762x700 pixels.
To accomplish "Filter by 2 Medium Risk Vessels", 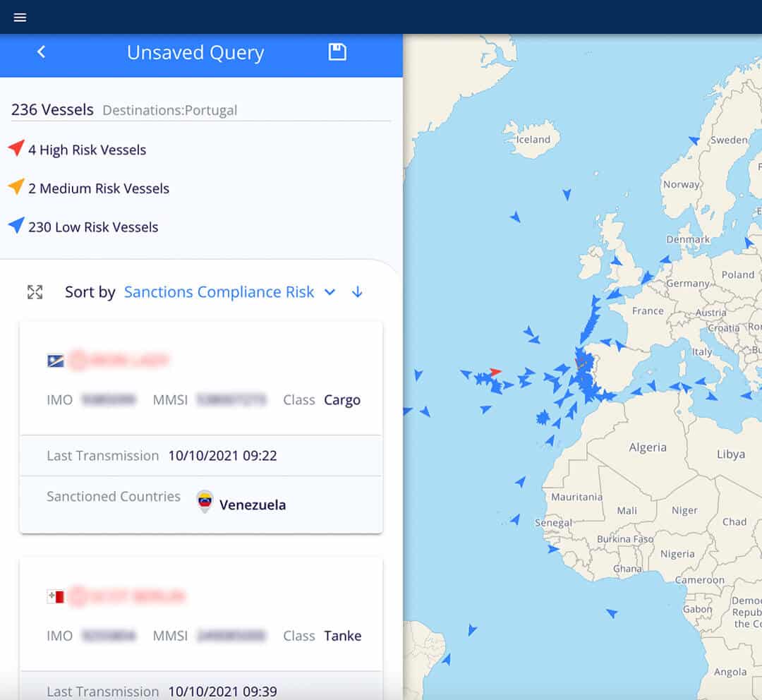I will pyautogui.click(x=99, y=188).
